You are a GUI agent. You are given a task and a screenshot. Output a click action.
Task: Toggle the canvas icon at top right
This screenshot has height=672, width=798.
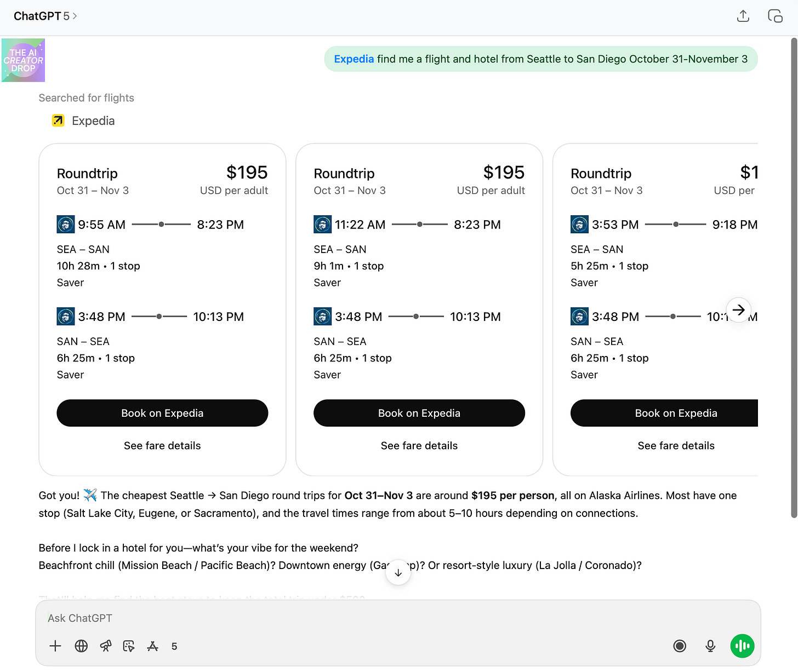click(x=775, y=16)
